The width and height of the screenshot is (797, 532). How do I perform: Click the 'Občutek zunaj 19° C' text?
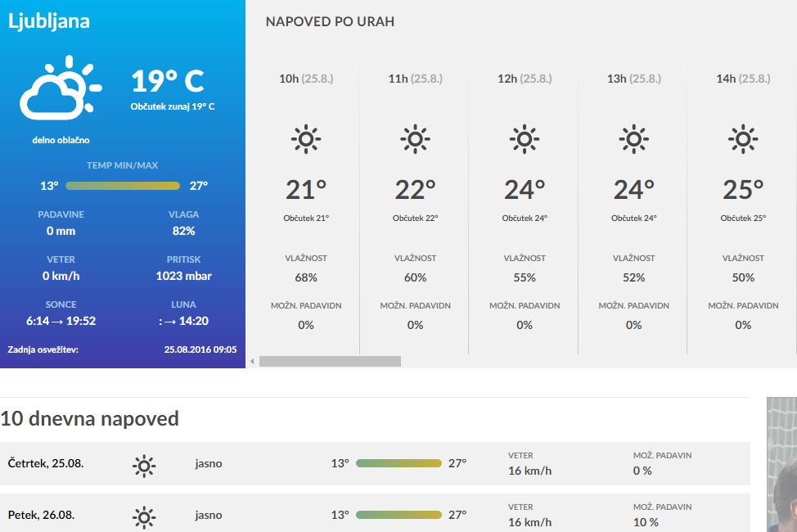click(x=173, y=106)
